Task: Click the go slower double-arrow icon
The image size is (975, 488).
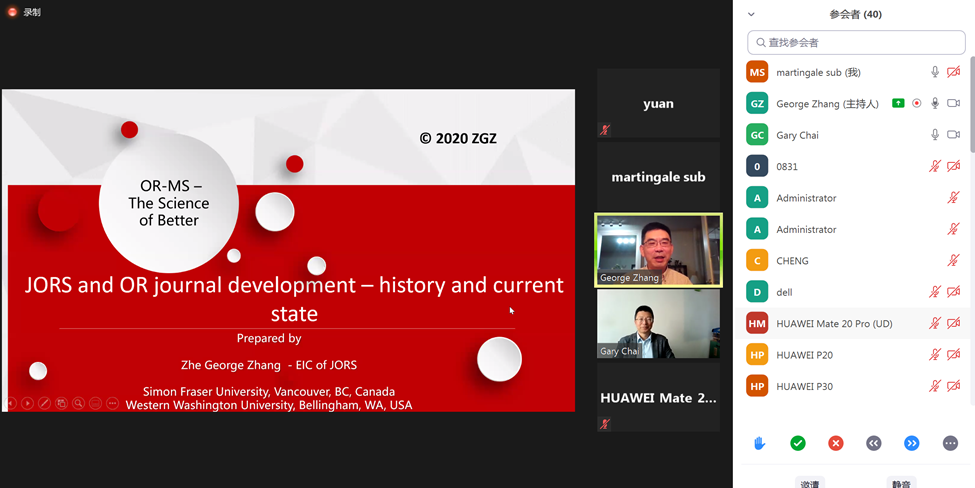Action: (x=874, y=443)
